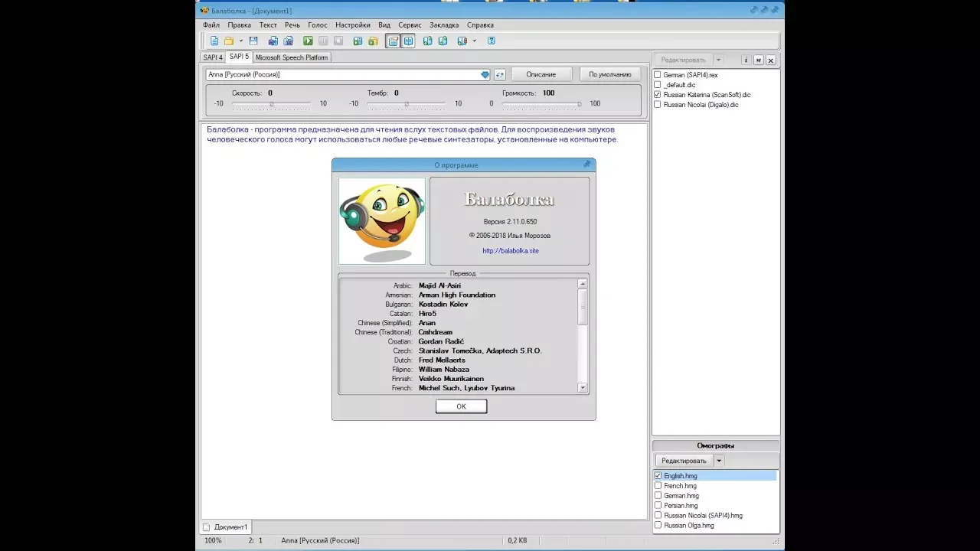The width and height of the screenshot is (980, 551).
Task: Pin the О программе dialog title icon
Action: 586,165
